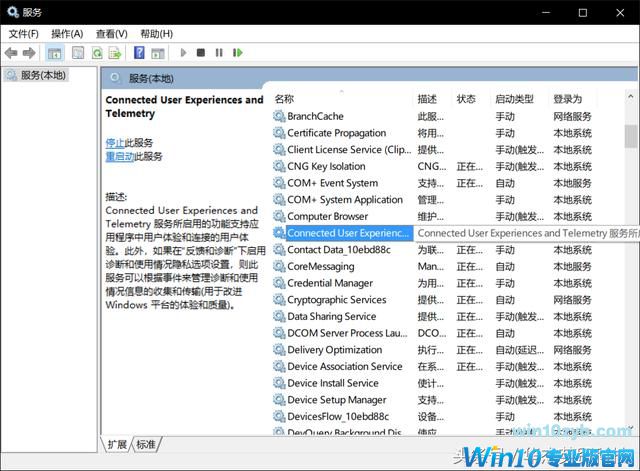Click the Client License Service gear icon
The width and height of the screenshot is (640, 471).
coord(279,150)
